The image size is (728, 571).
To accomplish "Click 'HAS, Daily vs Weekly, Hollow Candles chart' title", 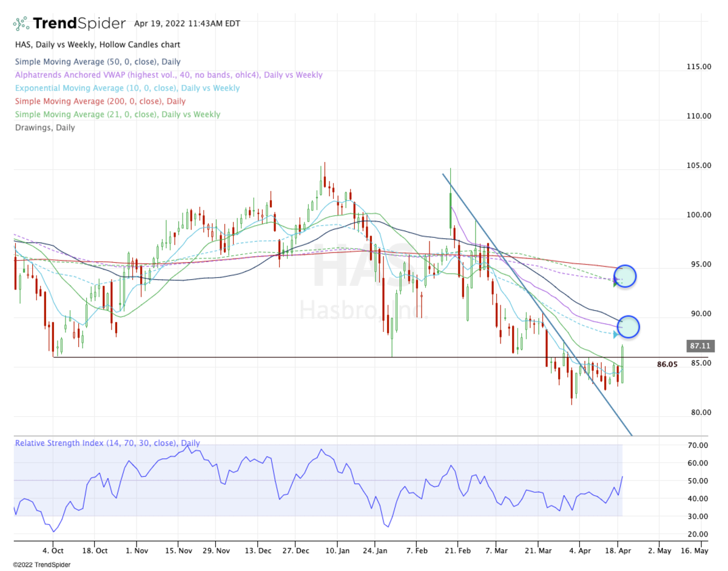I will 97,45.
